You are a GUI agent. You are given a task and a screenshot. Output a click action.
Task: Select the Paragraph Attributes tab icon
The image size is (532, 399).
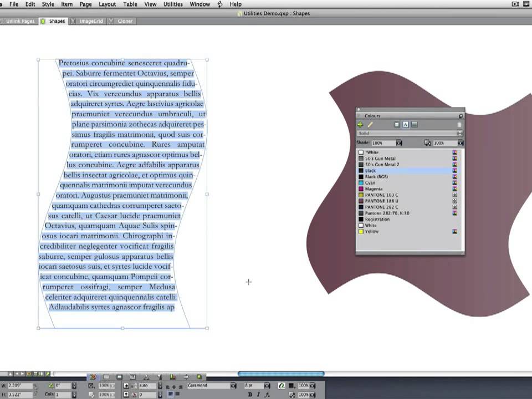[x=160, y=377]
